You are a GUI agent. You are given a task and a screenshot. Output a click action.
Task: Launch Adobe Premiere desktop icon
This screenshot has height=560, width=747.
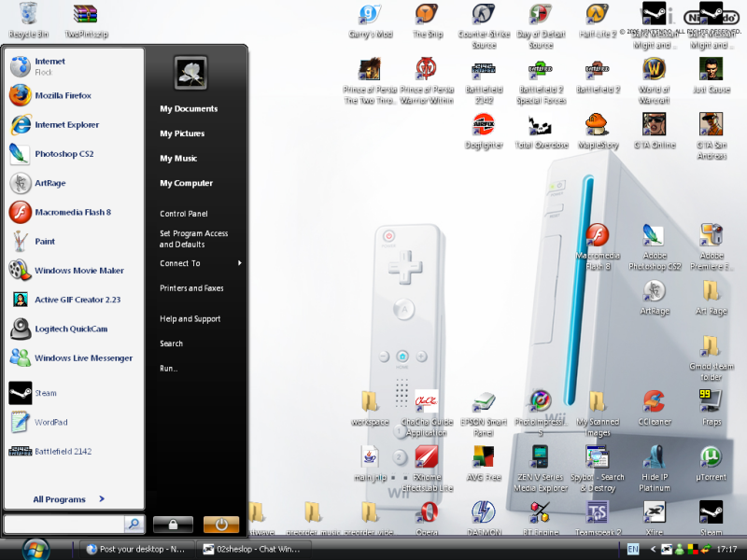coord(712,247)
